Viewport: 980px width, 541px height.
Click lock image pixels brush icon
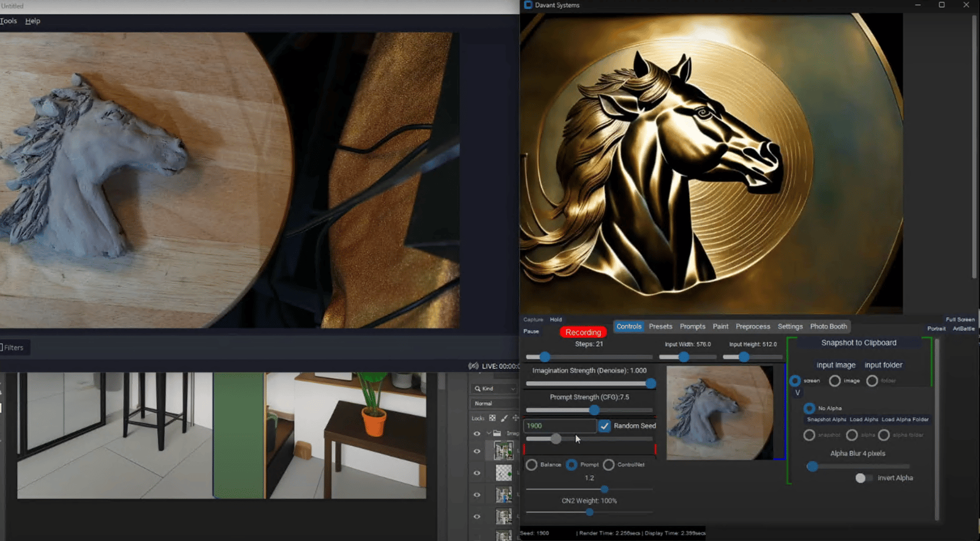pos(504,418)
